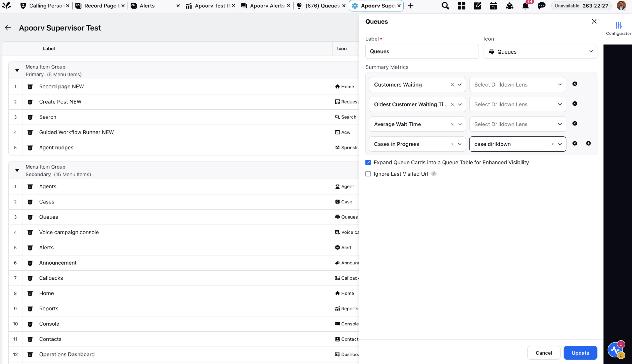632x364 pixels.
Task: Open a new tab with plus button
Action: (411, 6)
